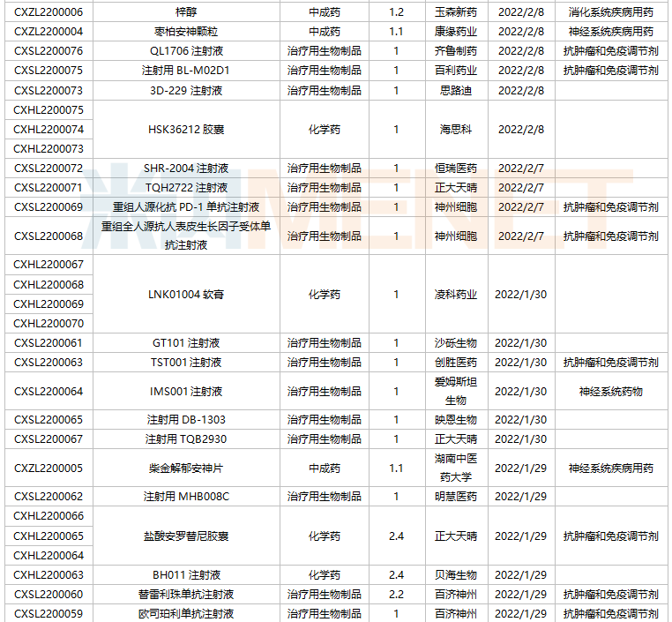Click company cell 映恩生物
Viewport: 672px width, 622px height.
(x=456, y=420)
